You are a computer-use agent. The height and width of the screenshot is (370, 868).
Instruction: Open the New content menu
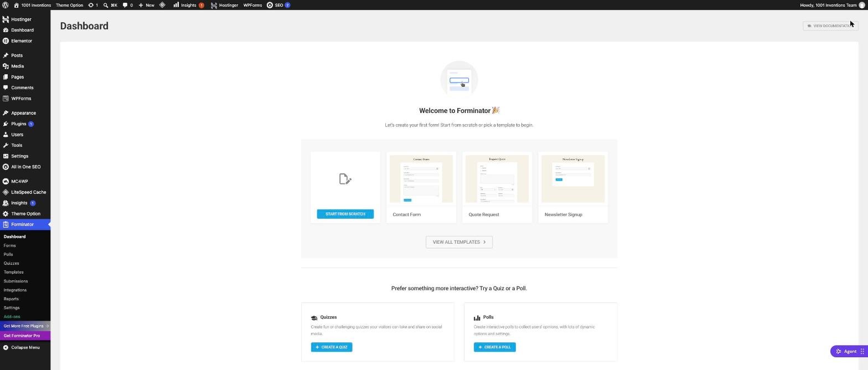tap(147, 5)
